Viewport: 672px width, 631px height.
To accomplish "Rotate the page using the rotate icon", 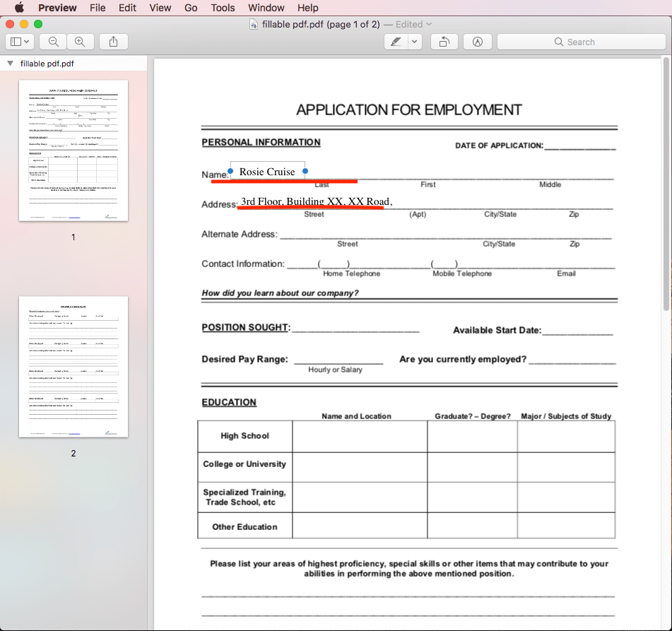I will click(x=444, y=41).
